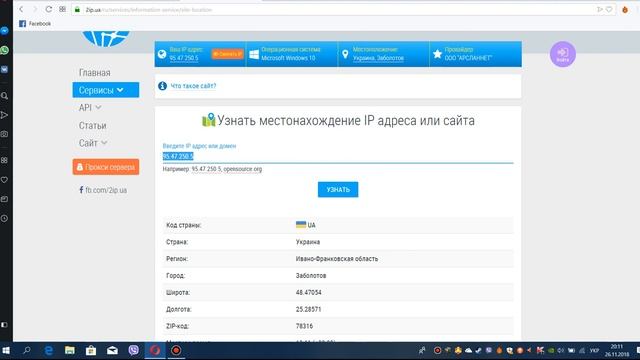The width and height of the screenshot is (640, 360).
Task: Click the Украина, Заболотов location link
Action: (x=378, y=58)
